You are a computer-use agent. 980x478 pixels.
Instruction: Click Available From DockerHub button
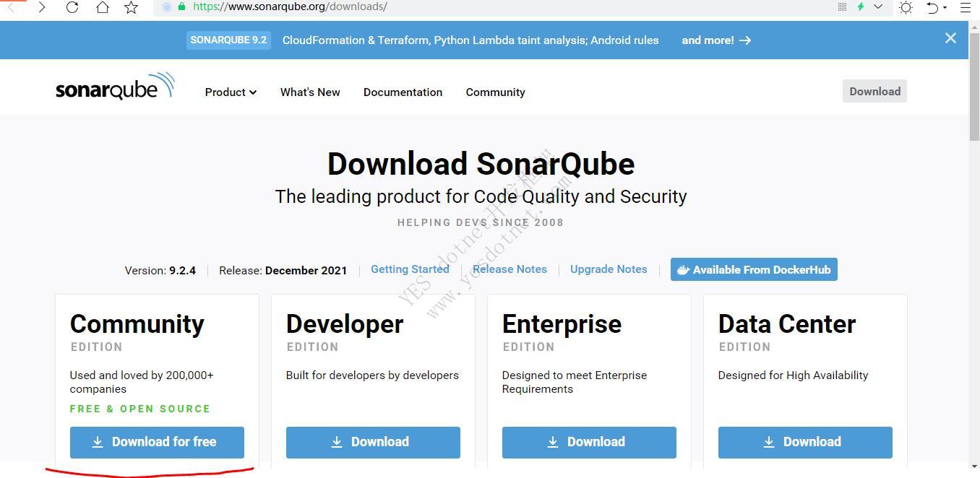pos(754,269)
